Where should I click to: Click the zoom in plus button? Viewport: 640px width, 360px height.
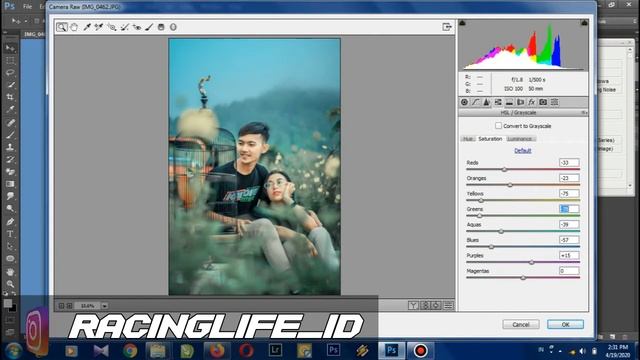point(69,306)
